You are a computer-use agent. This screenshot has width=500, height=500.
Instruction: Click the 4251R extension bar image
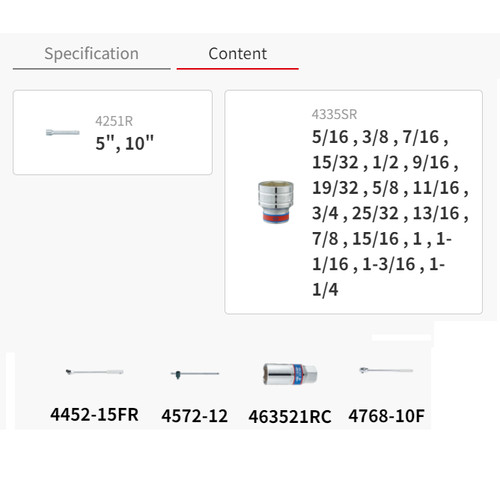[x=63, y=132]
